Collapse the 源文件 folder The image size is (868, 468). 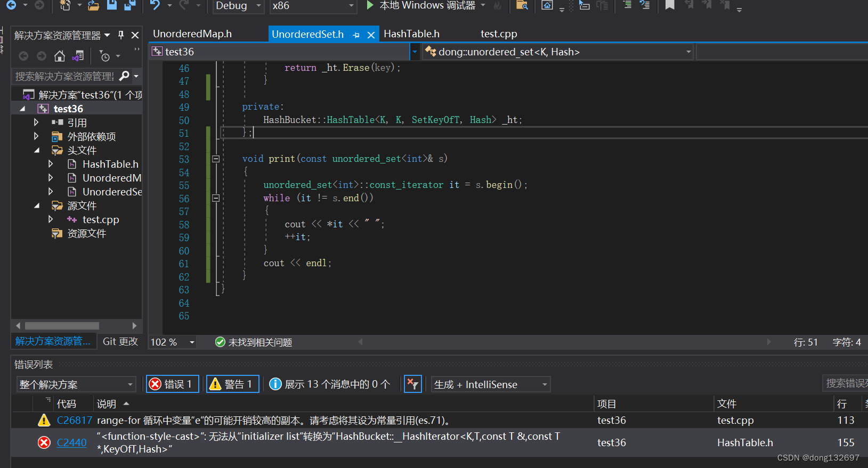(x=37, y=206)
